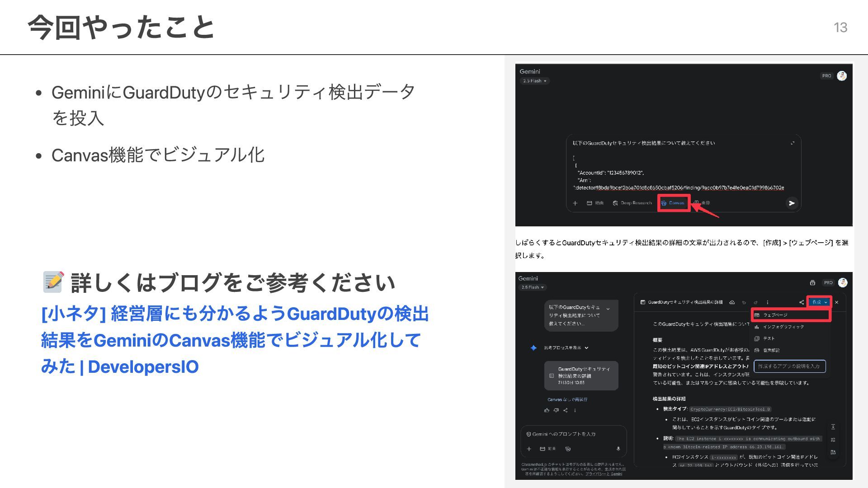The height and width of the screenshot is (488, 868).
Task: Open the 2.5 Flash model dropdown in upper Gemini screenshot
Action: [x=534, y=81]
